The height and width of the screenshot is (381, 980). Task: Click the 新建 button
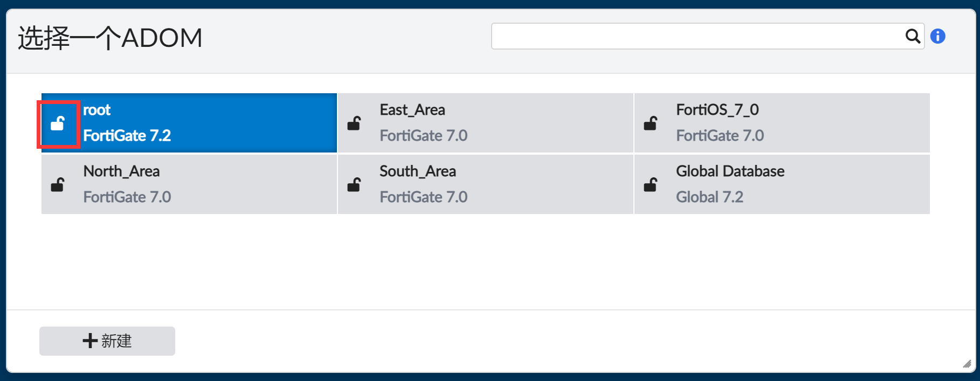pyautogui.click(x=107, y=341)
